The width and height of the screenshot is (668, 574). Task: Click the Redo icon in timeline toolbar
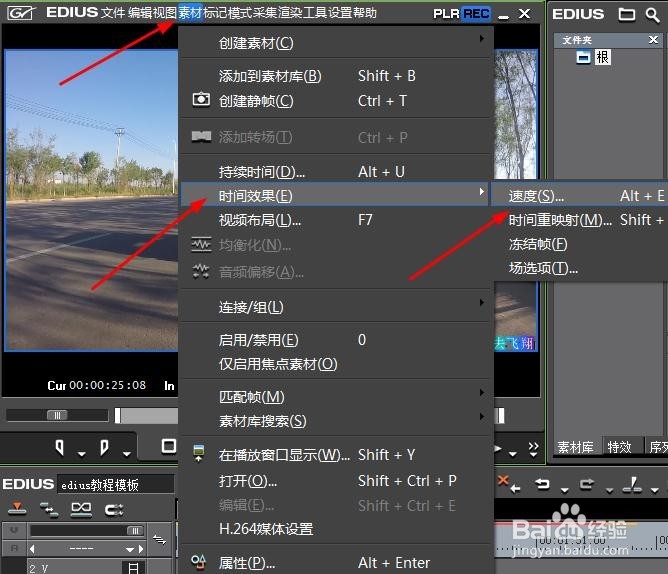[587, 485]
